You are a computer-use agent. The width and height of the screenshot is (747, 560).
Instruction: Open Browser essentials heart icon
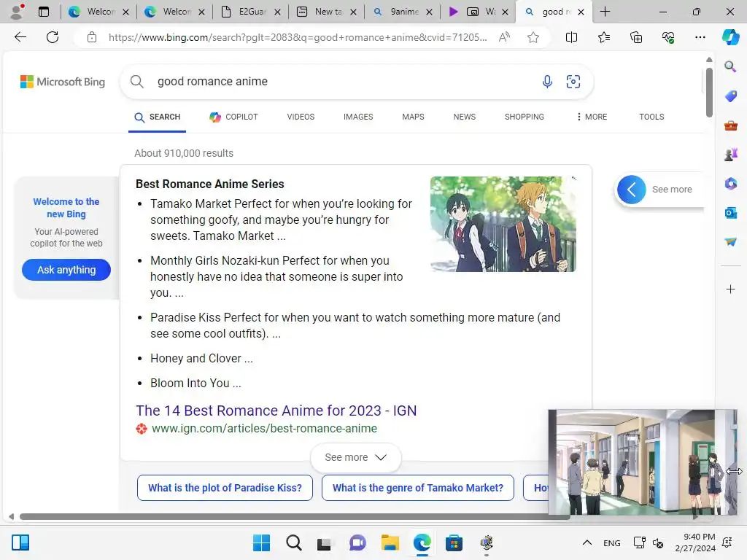coord(668,37)
